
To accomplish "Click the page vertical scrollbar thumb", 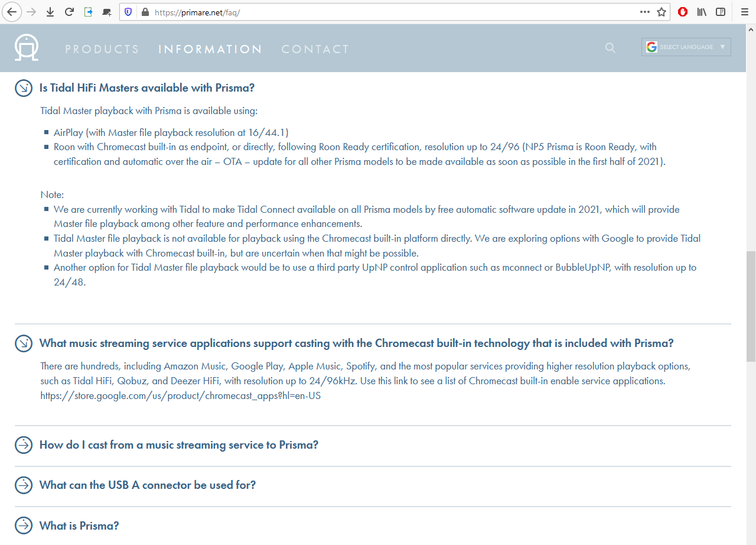I will pos(751,306).
